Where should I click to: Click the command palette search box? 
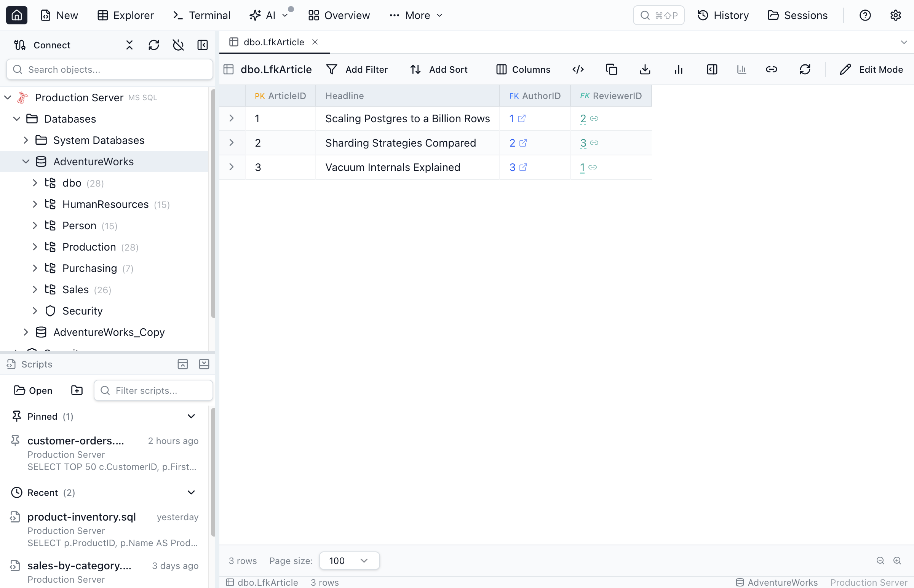coord(658,15)
